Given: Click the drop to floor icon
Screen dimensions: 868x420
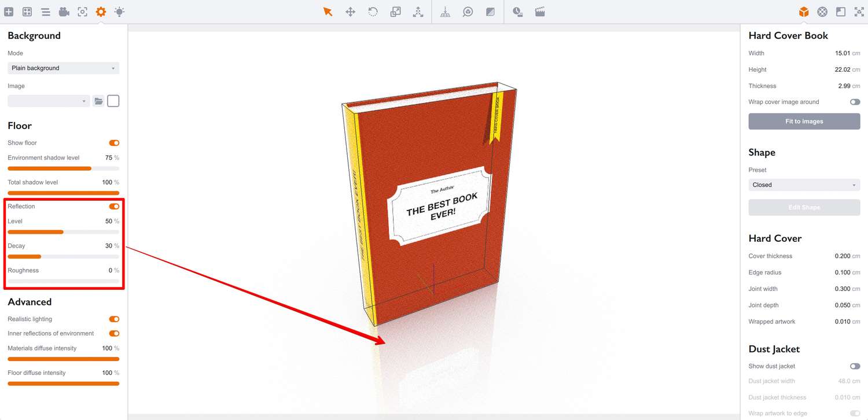Looking at the screenshot, I should tap(445, 12).
